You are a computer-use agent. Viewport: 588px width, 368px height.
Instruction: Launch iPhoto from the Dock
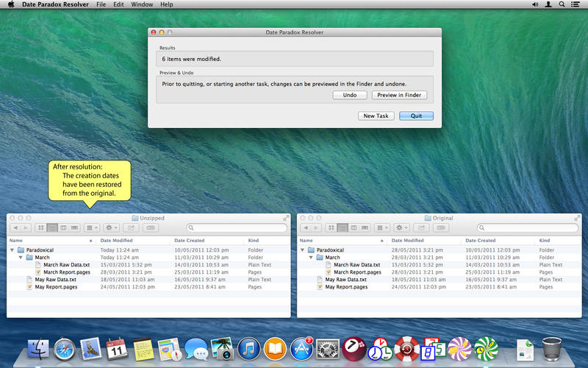click(223, 349)
